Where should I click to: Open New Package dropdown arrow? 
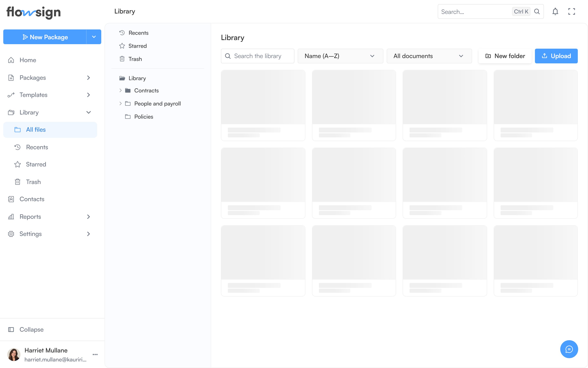tap(94, 37)
